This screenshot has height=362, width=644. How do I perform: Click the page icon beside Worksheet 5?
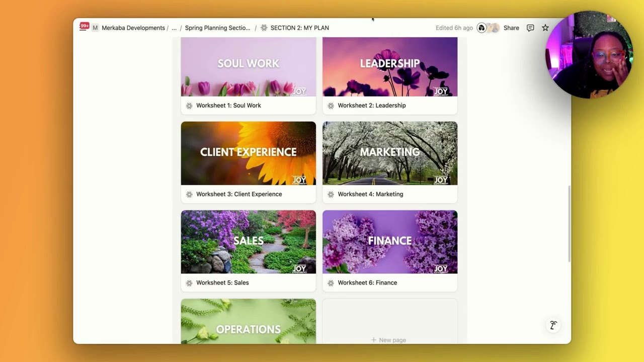point(189,283)
